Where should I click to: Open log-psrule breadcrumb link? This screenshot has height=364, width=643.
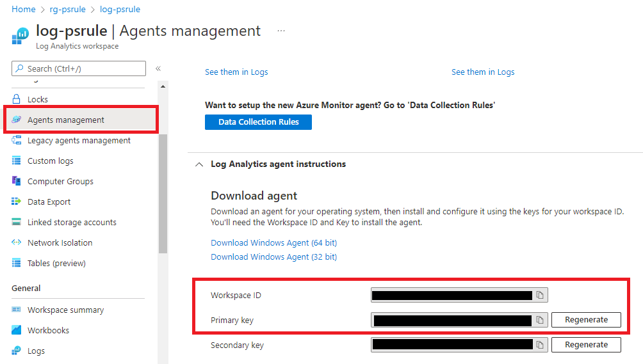click(120, 9)
